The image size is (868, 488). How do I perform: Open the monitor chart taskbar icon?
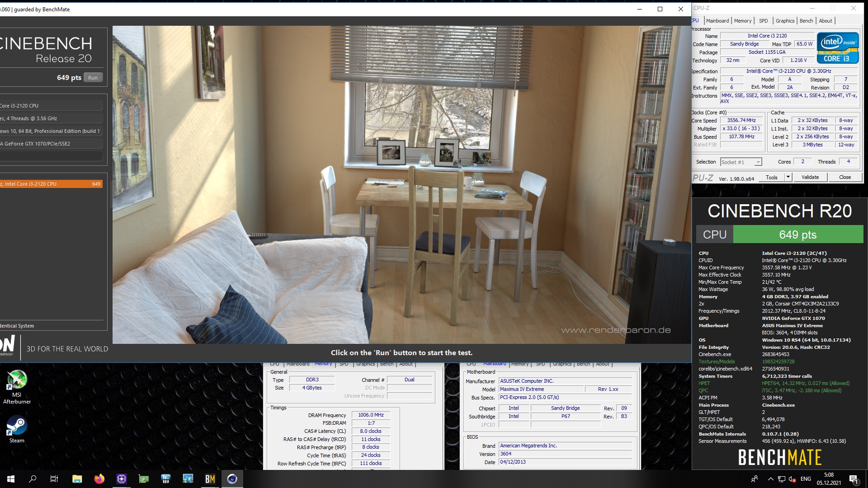[x=188, y=479]
